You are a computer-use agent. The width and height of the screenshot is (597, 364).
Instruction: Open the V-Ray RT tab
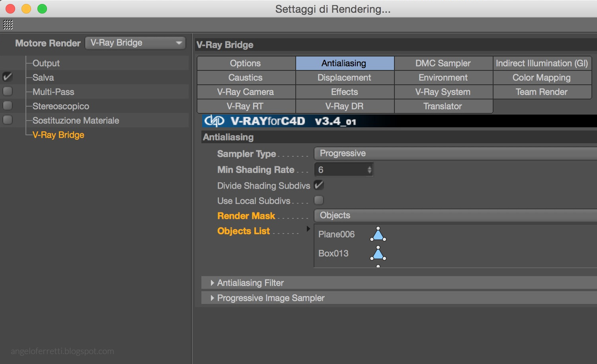(x=246, y=106)
